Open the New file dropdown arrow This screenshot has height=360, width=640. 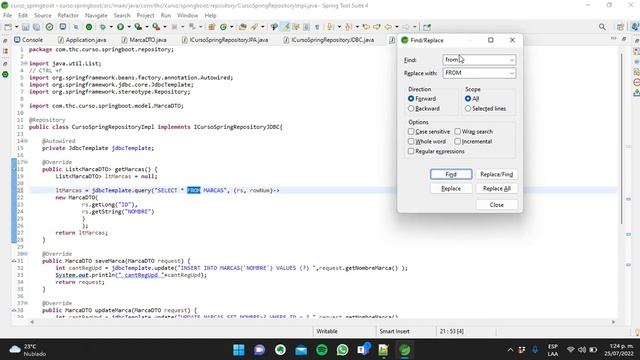point(16,27)
